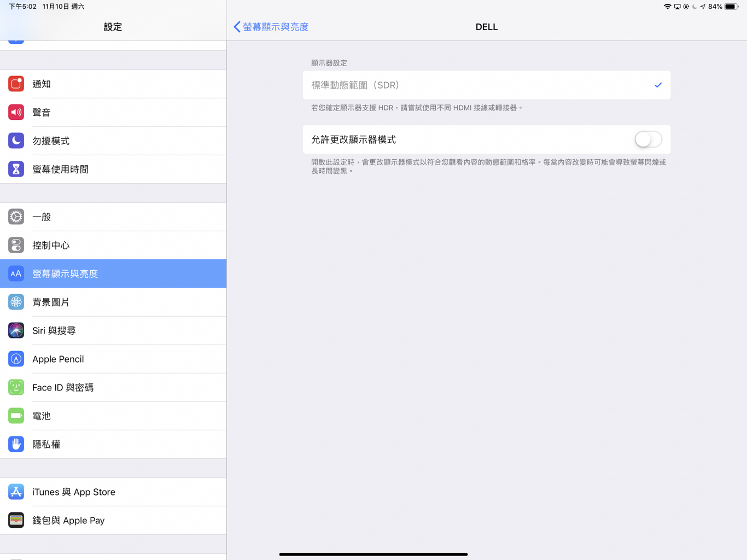Open 一般 settings row
The image size is (747, 560).
(113, 217)
